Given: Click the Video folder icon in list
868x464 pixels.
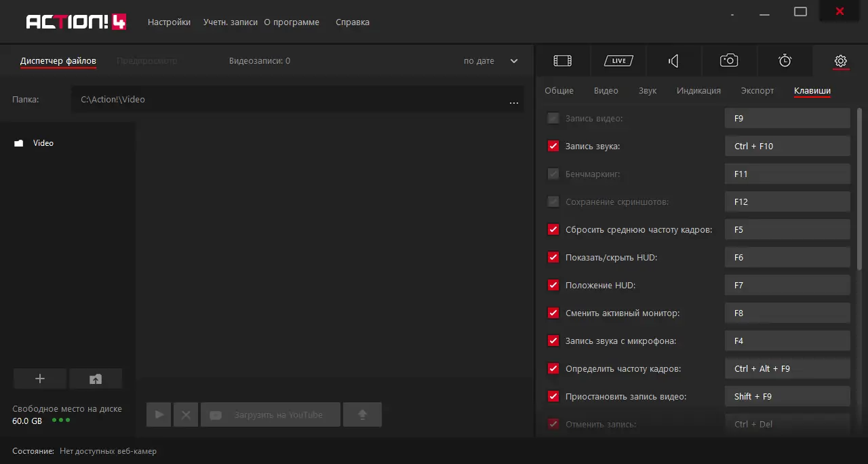Looking at the screenshot, I should [19, 143].
